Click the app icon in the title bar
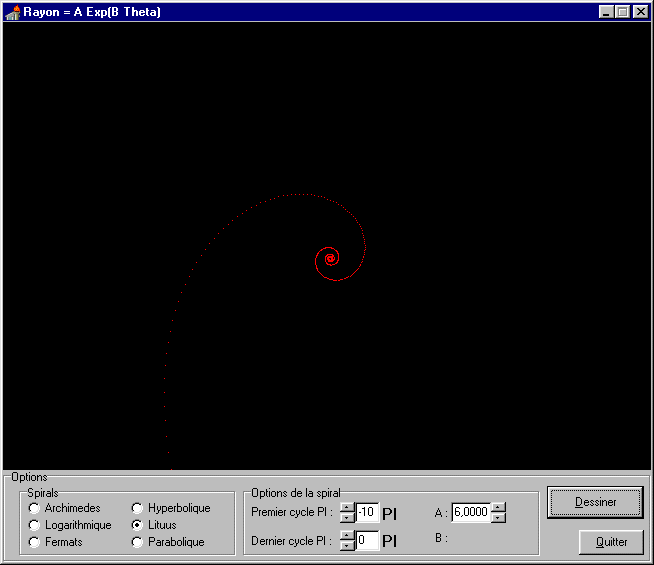654x565 pixels. 12,12
